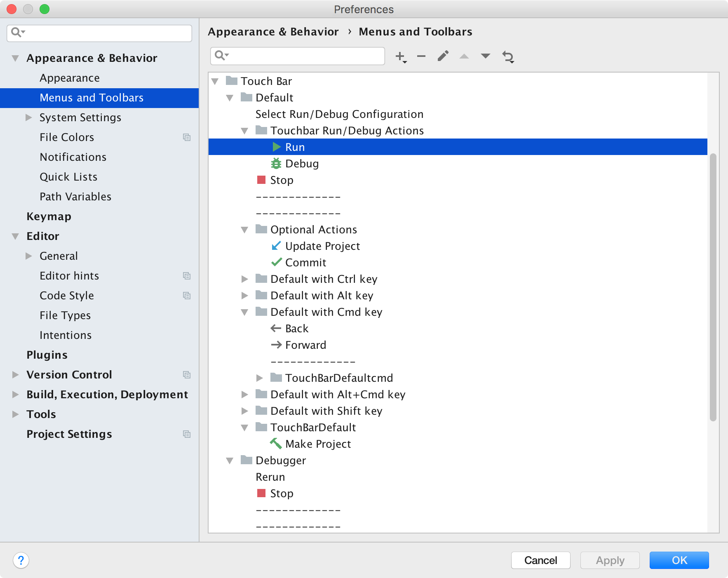Collapse Default with Cmd key folder
Viewport: 728px width, 578px height.
[244, 312]
